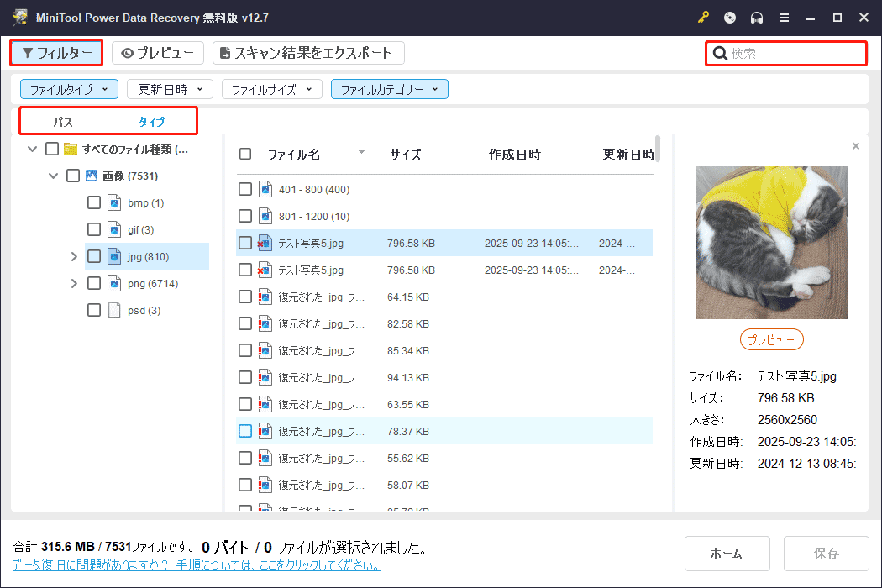The height and width of the screenshot is (588, 882).
Task: Select the first テスト写真5.jpg file checkbox
Action: 245,243
